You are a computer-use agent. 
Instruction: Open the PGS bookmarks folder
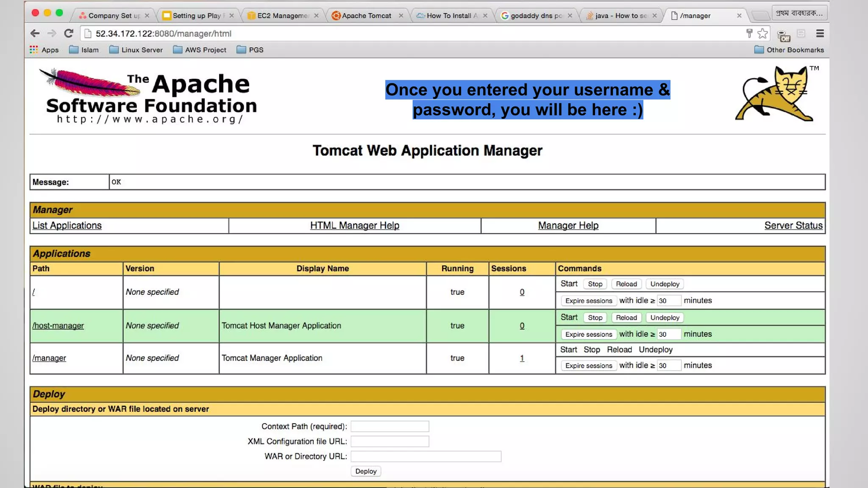pyautogui.click(x=250, y=50)
